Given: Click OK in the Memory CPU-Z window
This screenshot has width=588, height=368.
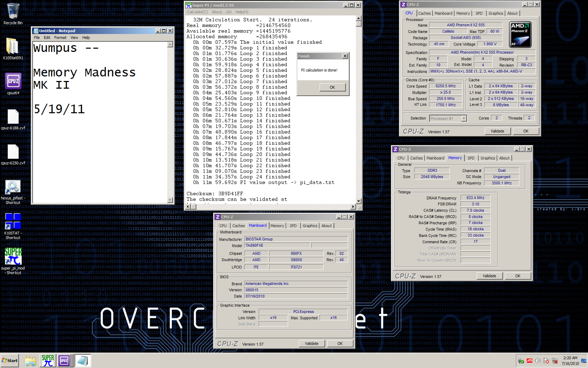Looking at the screenshot, I should click(518, 276).
